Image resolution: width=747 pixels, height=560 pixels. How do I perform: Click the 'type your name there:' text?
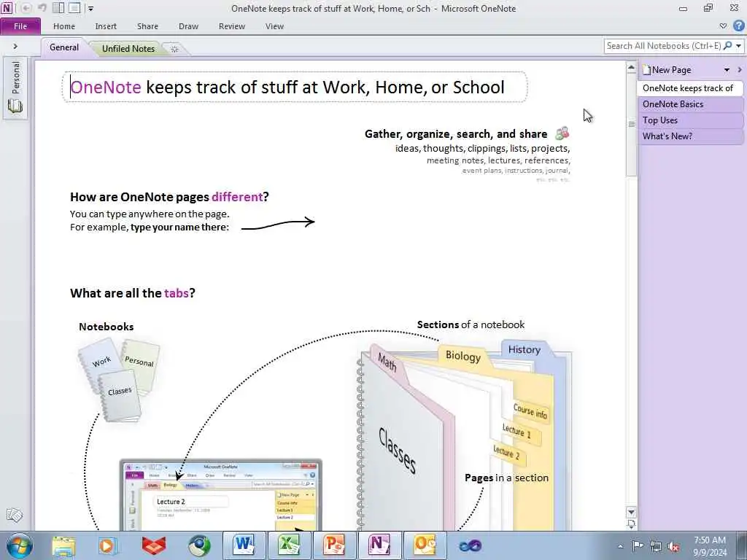pyautogui.click(x=179, y=227)
